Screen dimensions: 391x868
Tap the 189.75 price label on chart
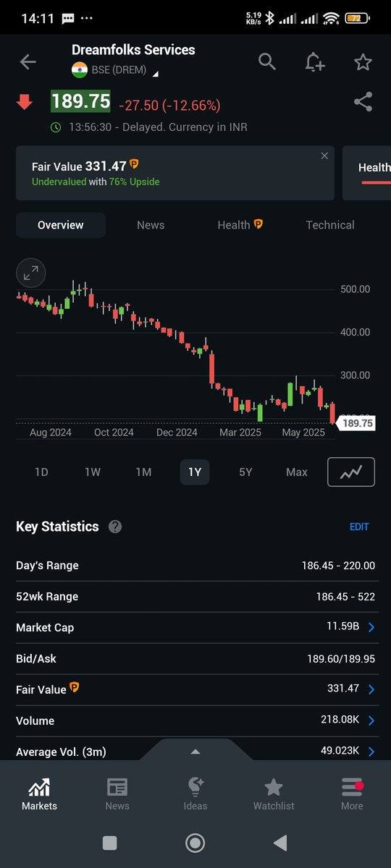click(357, 423)
